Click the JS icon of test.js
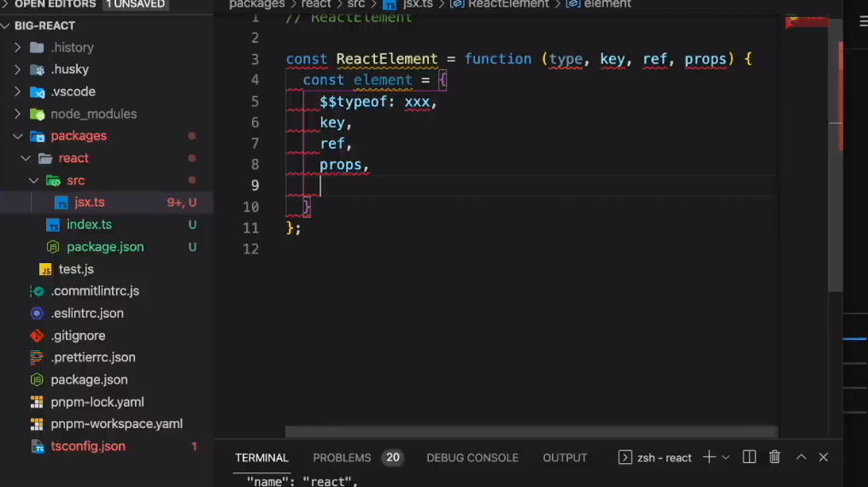The width and height of the screenshot is (868, 487). tap(45, 269)
